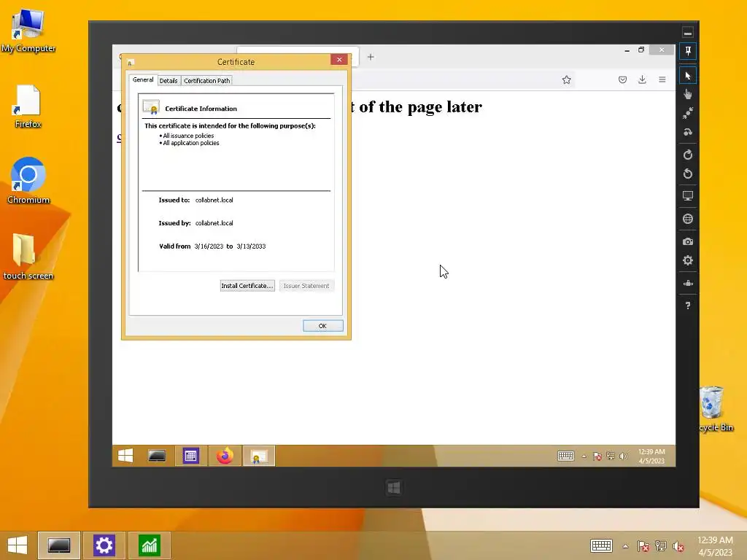
Task: Switch to Firefox on inner taskbar
Action: pos(225,456)
